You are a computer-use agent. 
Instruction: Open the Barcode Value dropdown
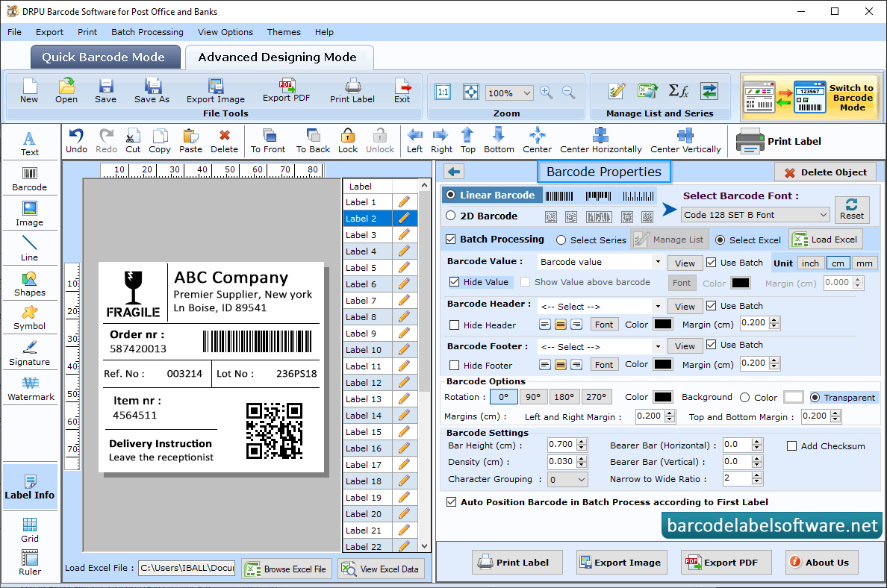(657, 262)
